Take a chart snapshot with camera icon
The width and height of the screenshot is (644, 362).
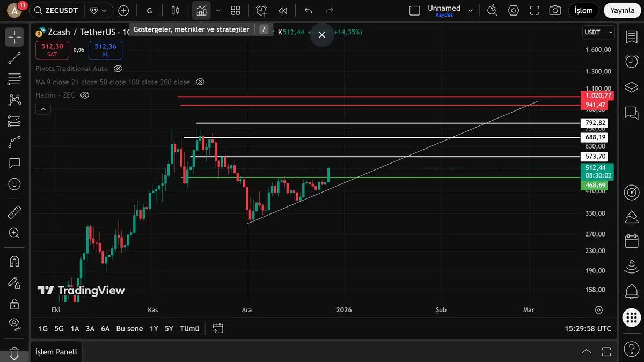(555, 11)
